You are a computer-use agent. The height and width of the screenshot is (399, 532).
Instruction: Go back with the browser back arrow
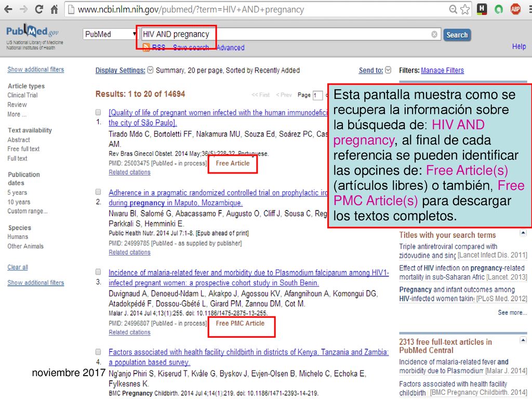8,9
